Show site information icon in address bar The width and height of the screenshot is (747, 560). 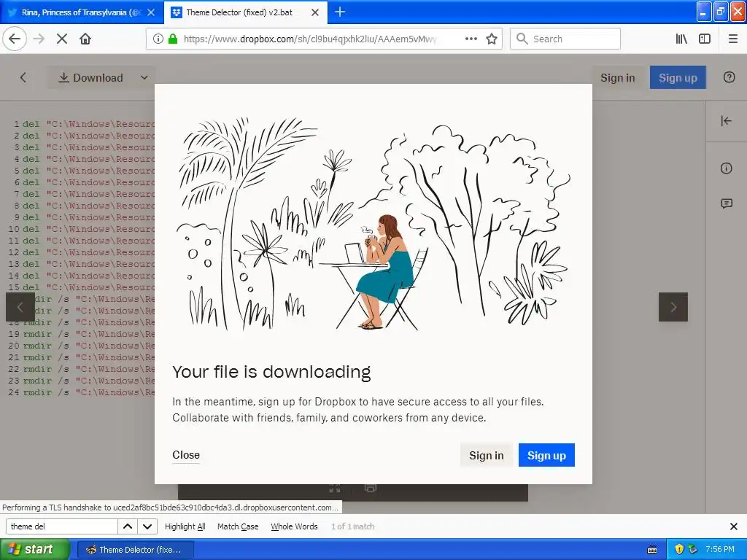158,39
